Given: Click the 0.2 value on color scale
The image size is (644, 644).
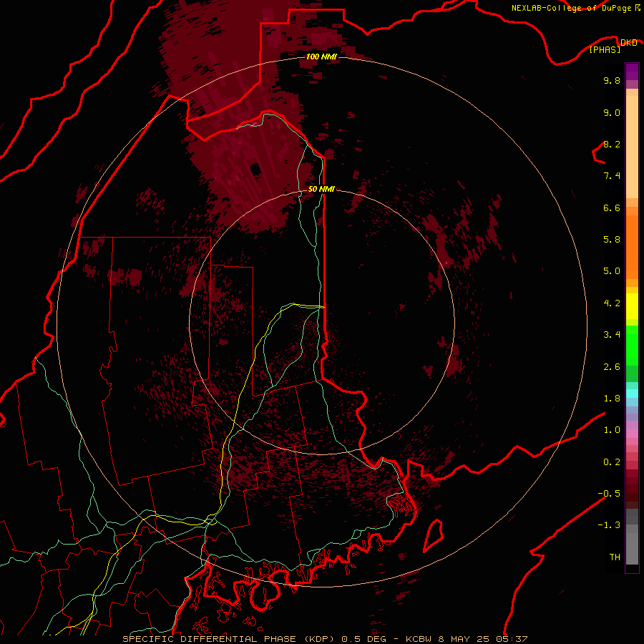Looking at the screenshot, I should (x=612, y=462).
